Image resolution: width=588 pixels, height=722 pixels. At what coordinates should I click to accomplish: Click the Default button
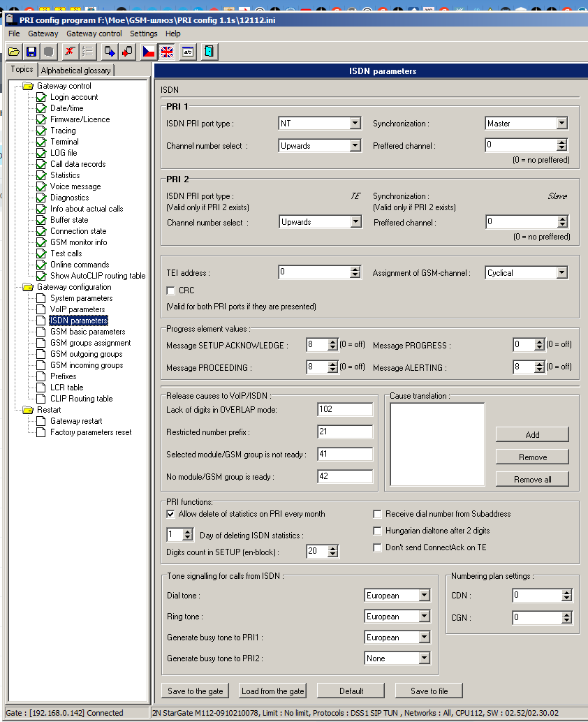click(351, 691)
